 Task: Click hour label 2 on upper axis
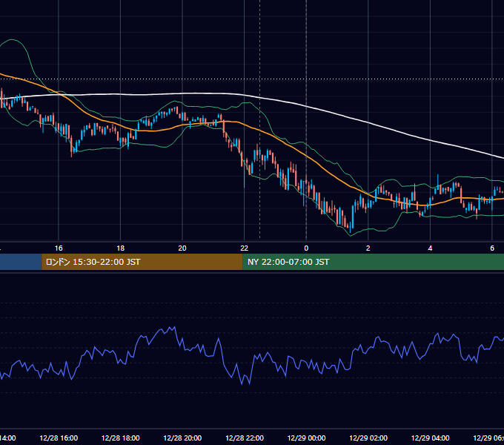coord(368,248)
